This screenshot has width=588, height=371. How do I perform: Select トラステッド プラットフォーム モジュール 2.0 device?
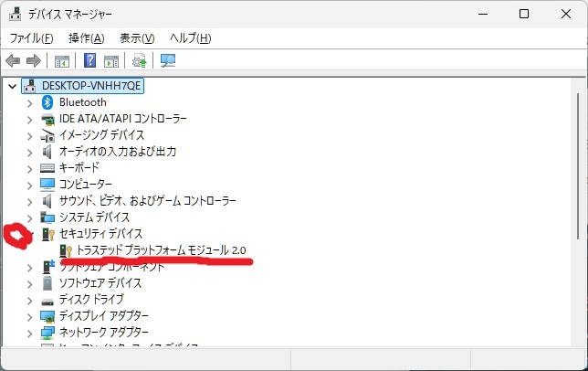tap(162, 249)
